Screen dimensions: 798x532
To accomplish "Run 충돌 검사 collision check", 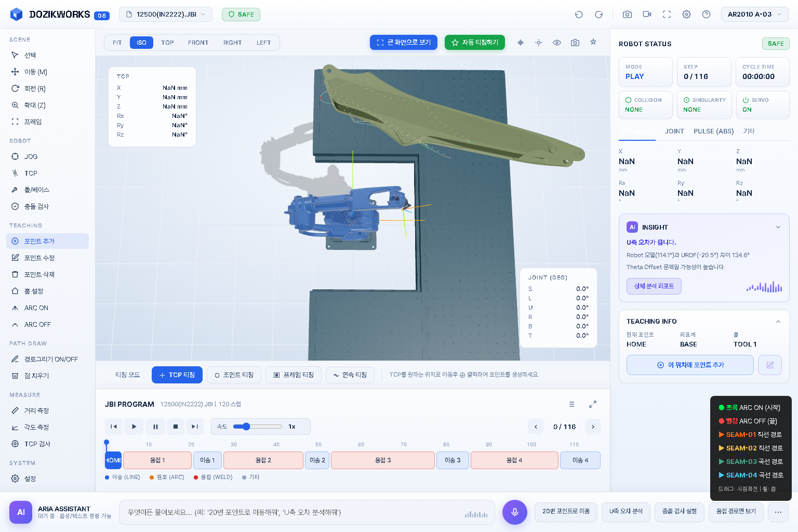I will coord(47,206).
